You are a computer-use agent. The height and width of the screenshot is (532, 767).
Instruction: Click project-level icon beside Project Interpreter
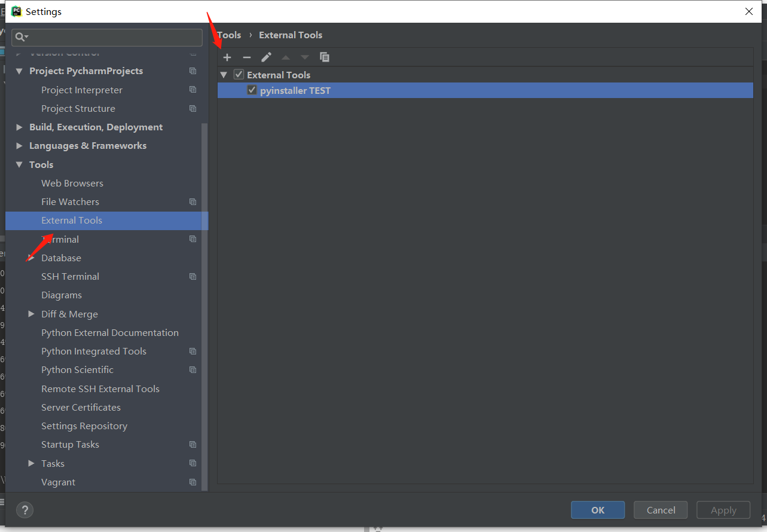[x=192, y=90]
